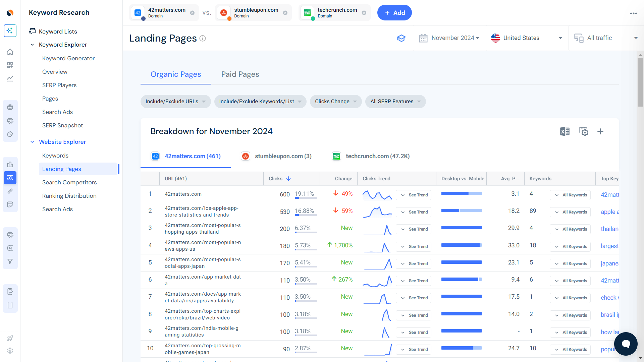Export the breakdown table to Excel

pos(565,131)
